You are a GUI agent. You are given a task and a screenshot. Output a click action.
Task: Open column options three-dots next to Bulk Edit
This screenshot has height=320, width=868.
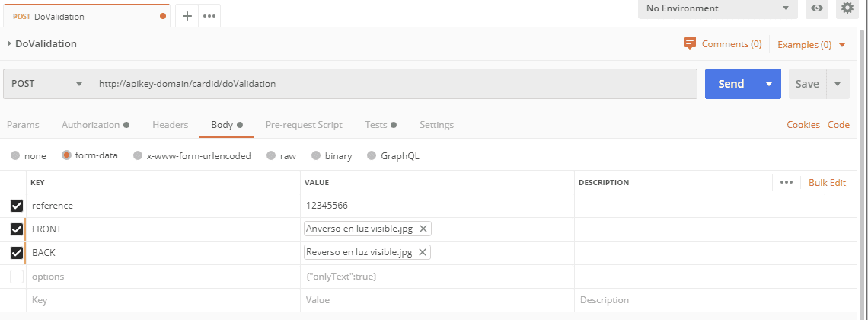click(787, 182)
